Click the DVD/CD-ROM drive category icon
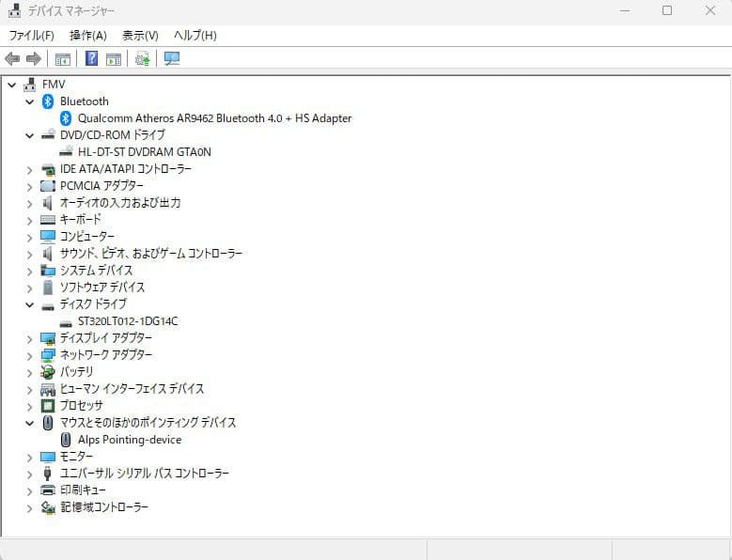This screenshot has width=732, height=560. click(x=48, y=135)
